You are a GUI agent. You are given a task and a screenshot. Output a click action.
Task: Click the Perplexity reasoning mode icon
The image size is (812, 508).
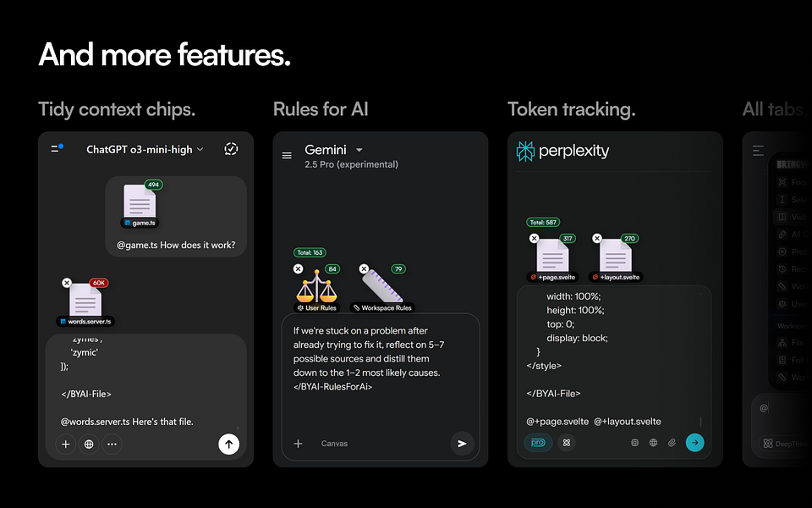567,443
